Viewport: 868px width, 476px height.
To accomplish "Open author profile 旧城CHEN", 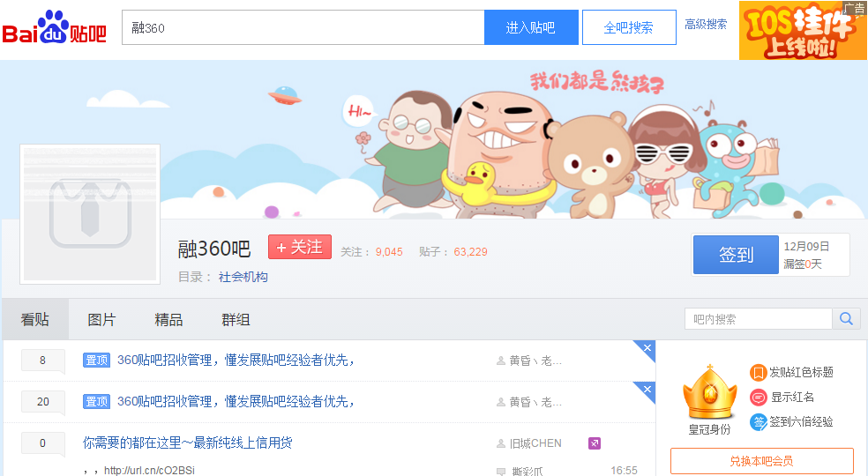I will [x=535, y=443].
